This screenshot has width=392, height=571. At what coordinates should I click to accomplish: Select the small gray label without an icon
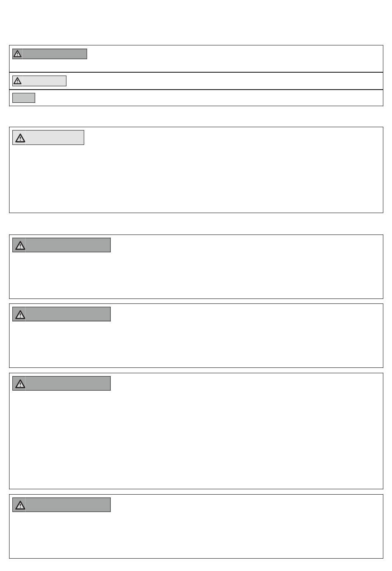pos(24,97)
